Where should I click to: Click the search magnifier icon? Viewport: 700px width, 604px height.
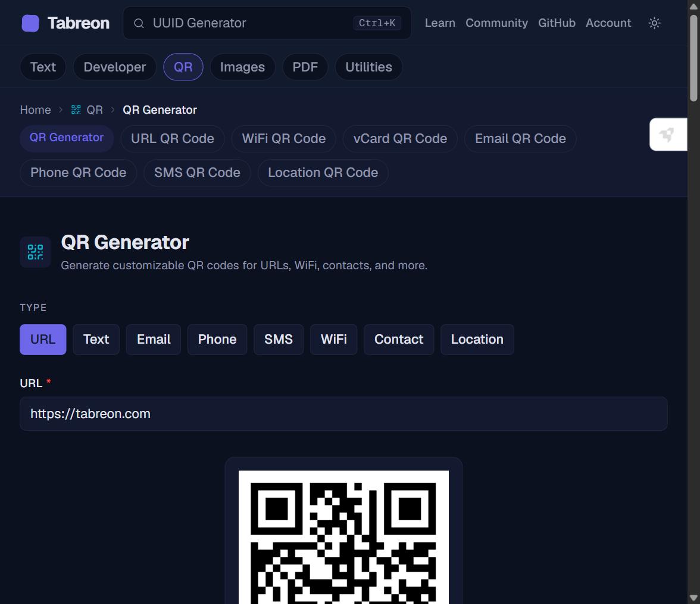coord(139,23)
